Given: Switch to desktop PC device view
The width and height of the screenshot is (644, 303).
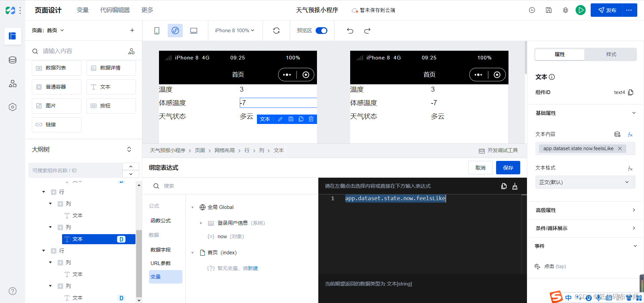Looking at the screenshot, I should tap(194, 31).
